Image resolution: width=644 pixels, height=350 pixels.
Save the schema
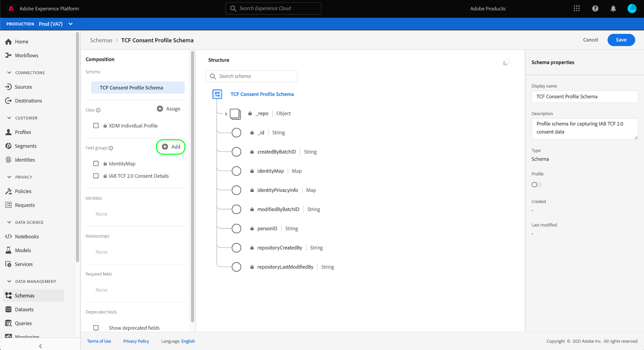621,40
